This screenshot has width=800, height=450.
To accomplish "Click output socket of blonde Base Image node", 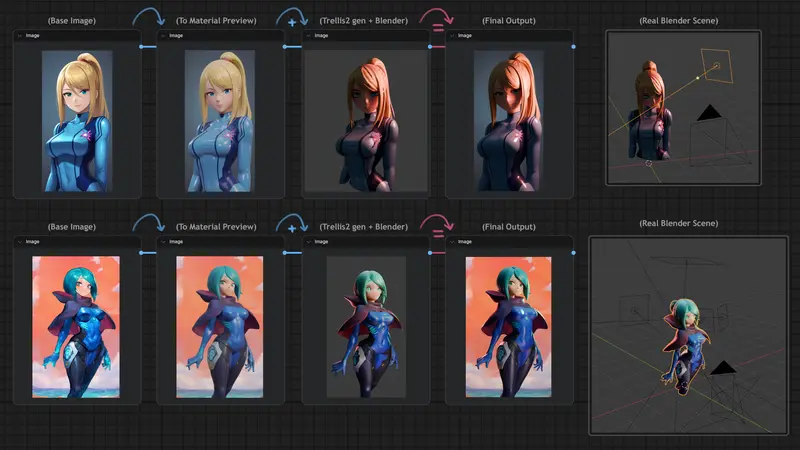I will pos(141,46).
